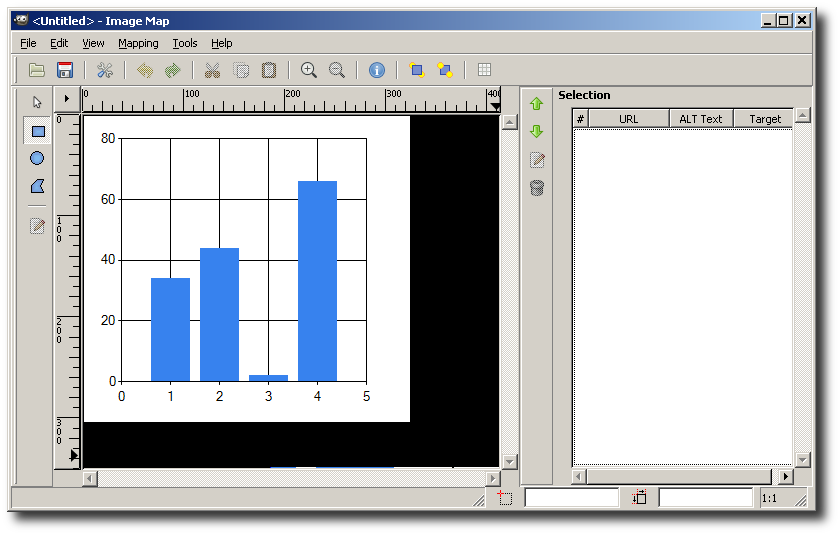This screenshot has height=535, width=840.
Task: Click the blue info icon
Action: (x=377, y=70)
